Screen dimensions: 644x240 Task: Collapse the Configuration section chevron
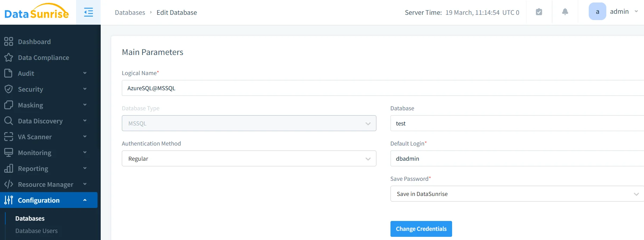tap(85, 200)
